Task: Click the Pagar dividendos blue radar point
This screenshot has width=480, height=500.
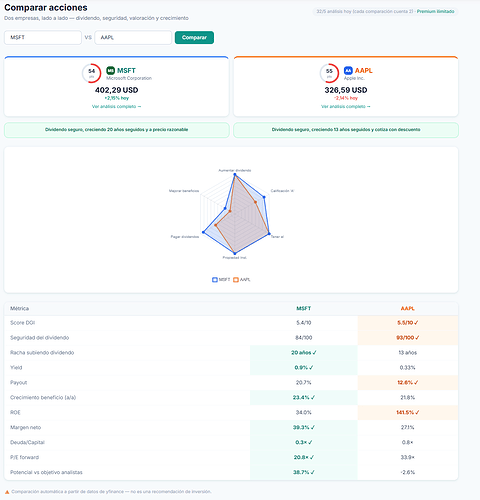Action: [x=203, y=232]
